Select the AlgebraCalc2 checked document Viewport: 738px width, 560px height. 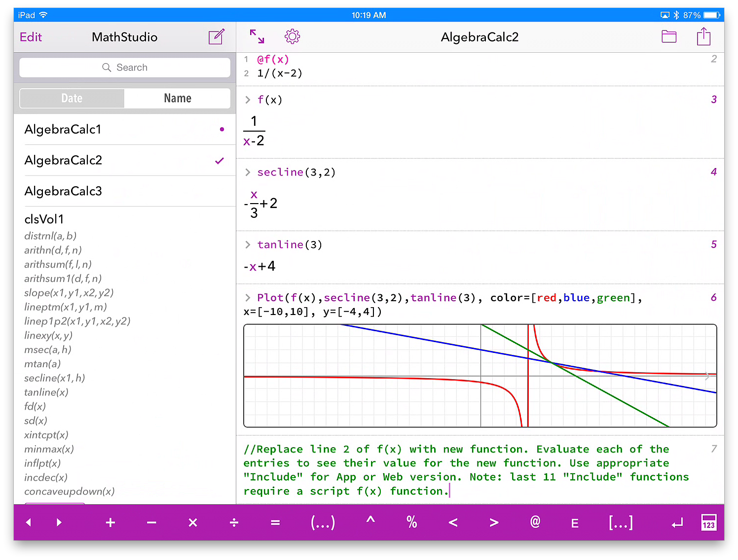point(63,160)
